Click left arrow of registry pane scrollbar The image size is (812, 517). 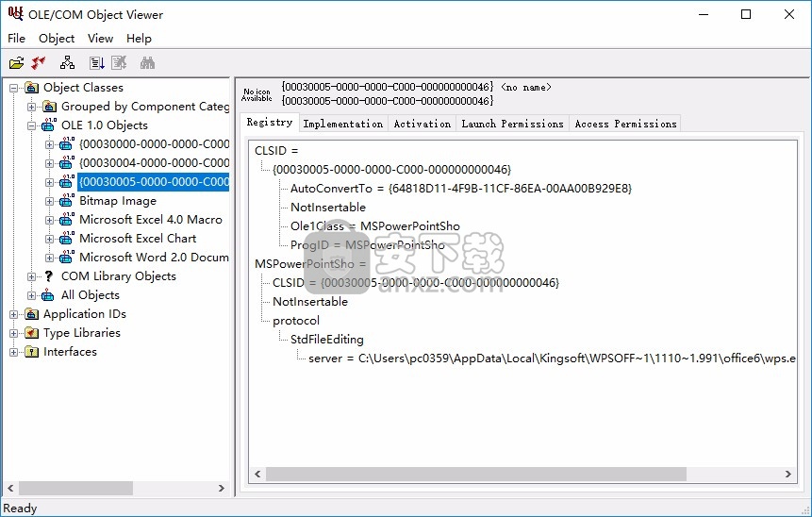(257, 474)
